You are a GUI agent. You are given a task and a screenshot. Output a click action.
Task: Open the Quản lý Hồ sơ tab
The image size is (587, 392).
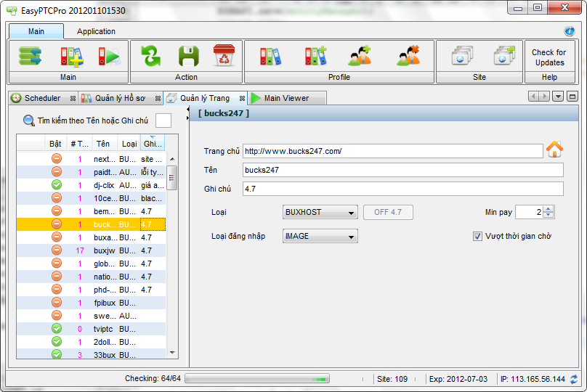tap(120, 98)
